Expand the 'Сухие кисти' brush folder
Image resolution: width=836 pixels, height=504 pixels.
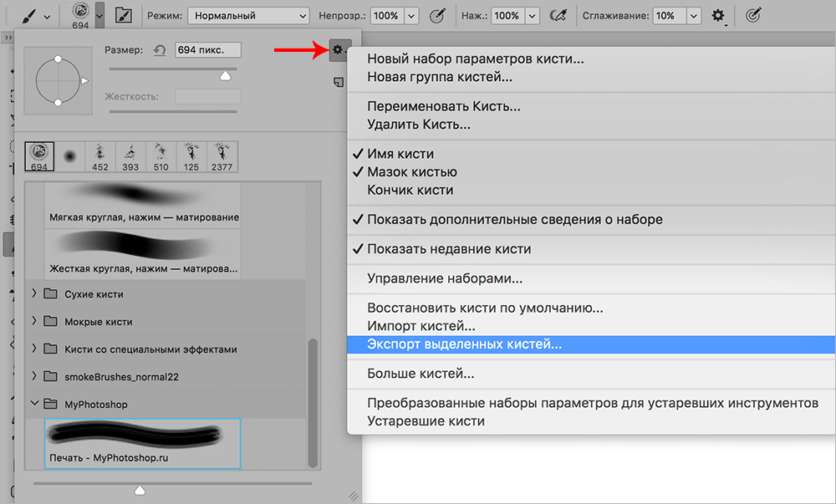tap(35, 294)
